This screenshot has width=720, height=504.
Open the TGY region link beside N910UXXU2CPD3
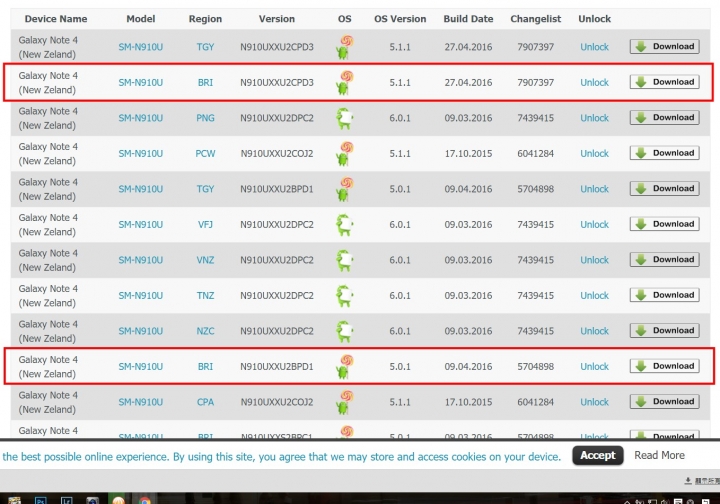205,47
